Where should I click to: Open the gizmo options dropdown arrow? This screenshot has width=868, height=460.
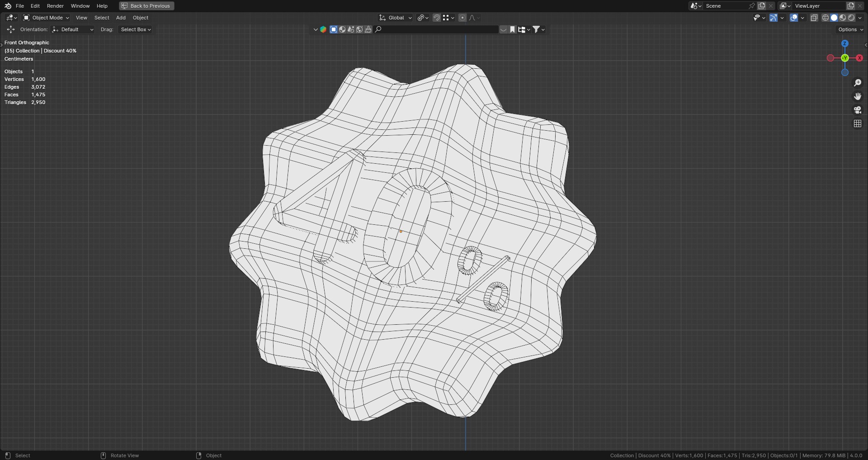pyautogui.click(x=782, y=18)
